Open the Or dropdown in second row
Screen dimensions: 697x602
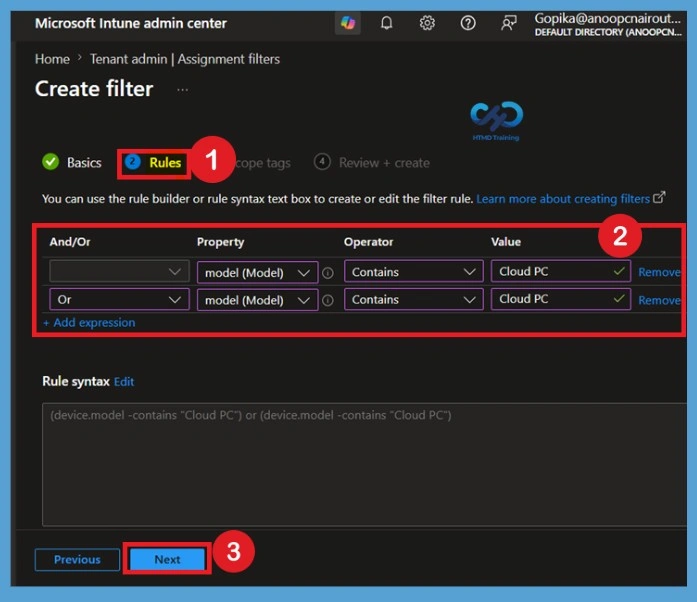click(x=119, y=300)
